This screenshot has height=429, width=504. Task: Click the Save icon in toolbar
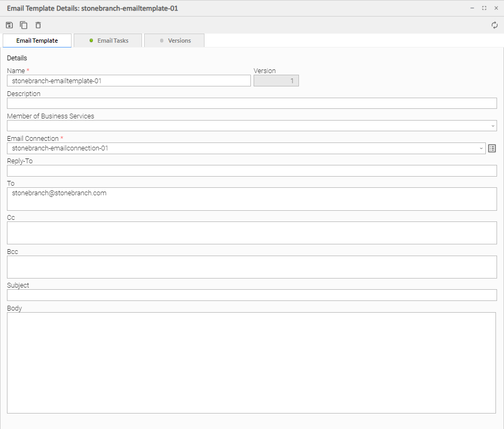[9, 25]
